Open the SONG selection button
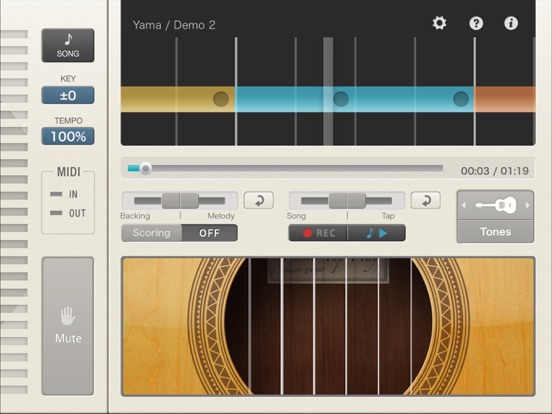This screenshot has width=552, height=414. [x=68, y=45]
